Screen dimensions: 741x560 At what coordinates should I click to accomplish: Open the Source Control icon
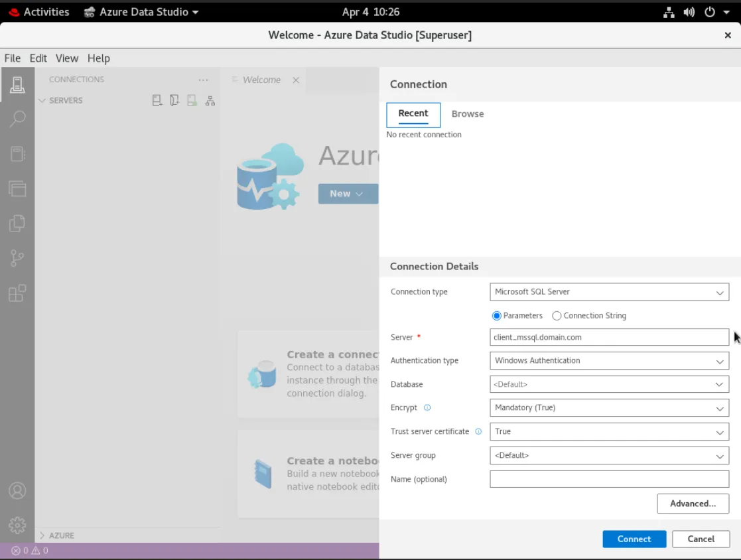17,258
